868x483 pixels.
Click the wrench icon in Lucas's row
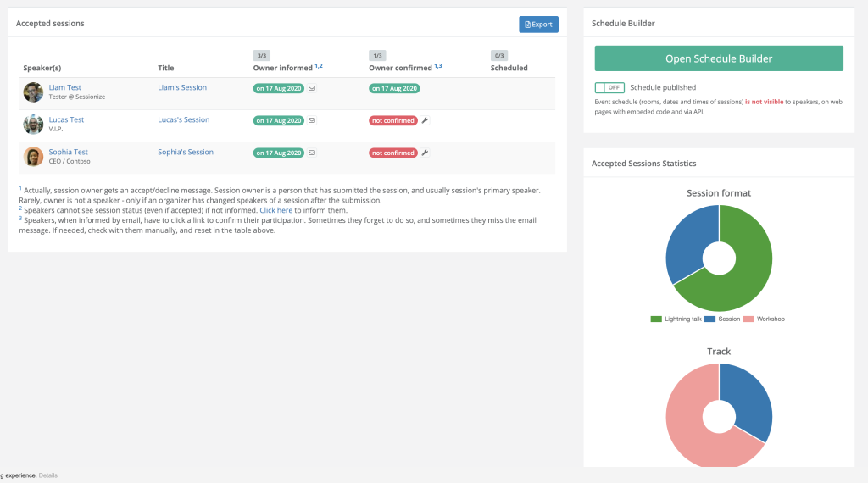click(x=426, y=120)
